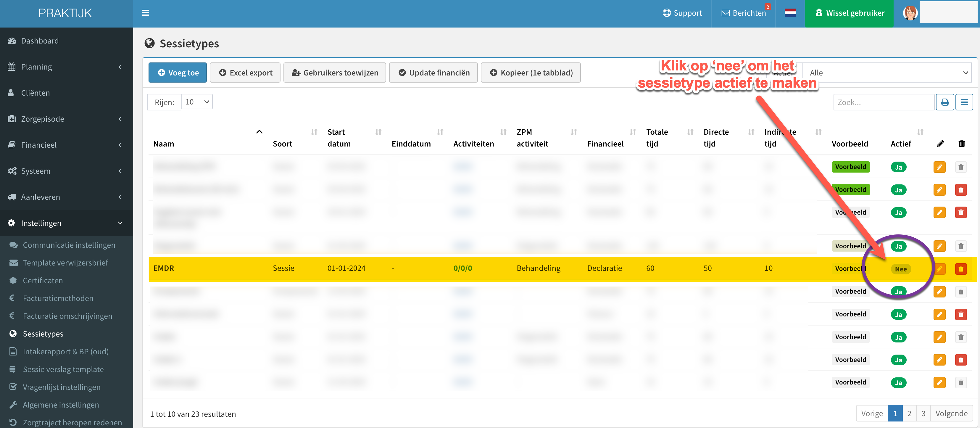Open Algemene instellingen with wrench icon

click(x=60, y=405)
